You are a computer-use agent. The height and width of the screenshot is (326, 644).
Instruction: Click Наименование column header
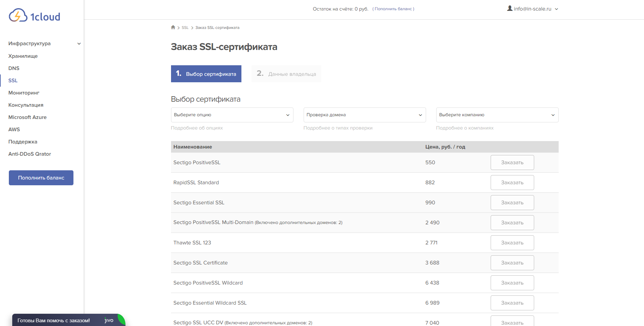click(x=193, y=147)
